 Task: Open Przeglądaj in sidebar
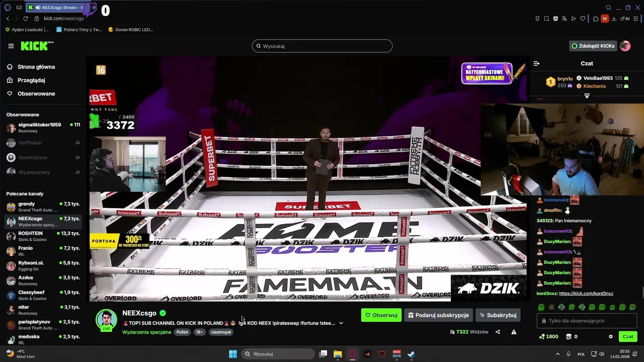[x=26, y=80]
